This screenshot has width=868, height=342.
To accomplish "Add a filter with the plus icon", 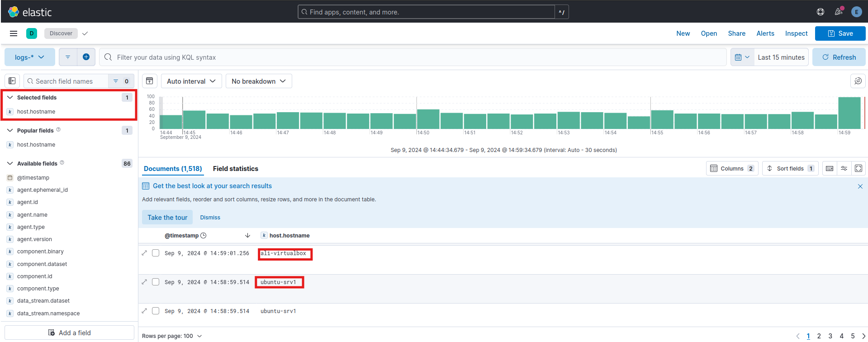I will pyautogui.click(x=86, y=57).
